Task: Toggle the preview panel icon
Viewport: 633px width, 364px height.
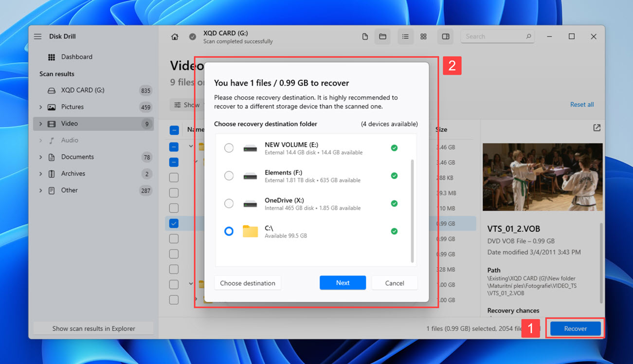Action: click(446, 36)
